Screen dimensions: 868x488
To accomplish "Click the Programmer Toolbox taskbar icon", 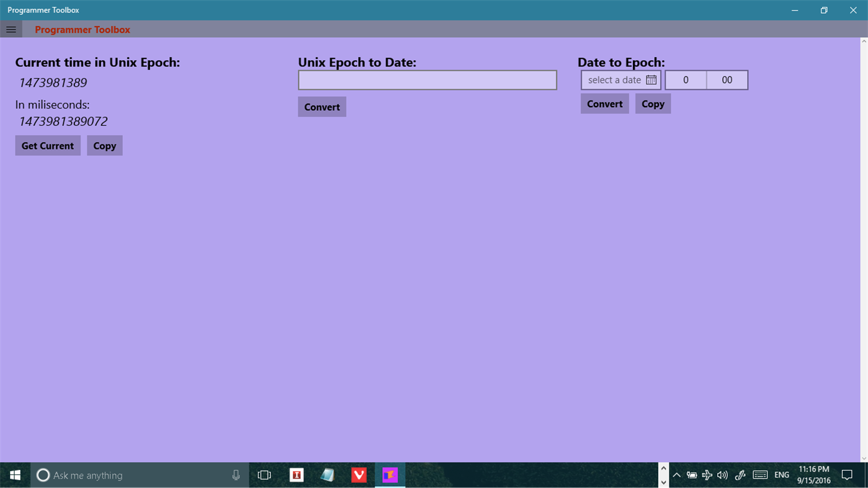I will click(390, 475).
